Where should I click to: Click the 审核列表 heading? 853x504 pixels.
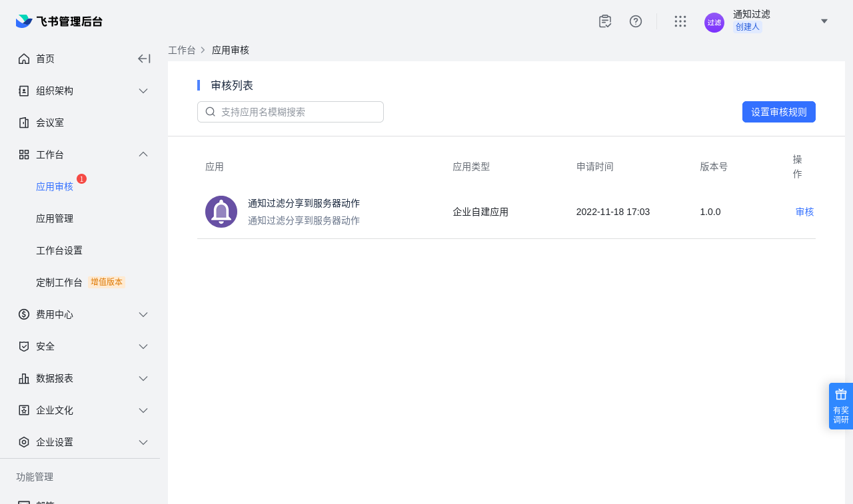232,85
